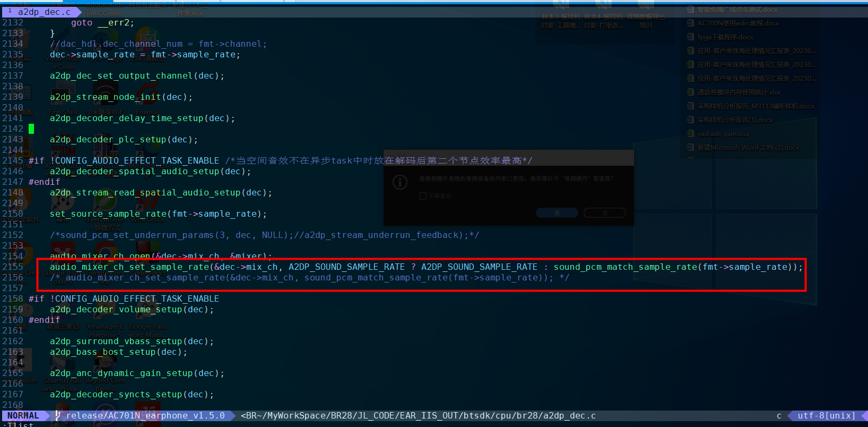
Task: Click the info icon in background dialog
Action: point(400,183)
